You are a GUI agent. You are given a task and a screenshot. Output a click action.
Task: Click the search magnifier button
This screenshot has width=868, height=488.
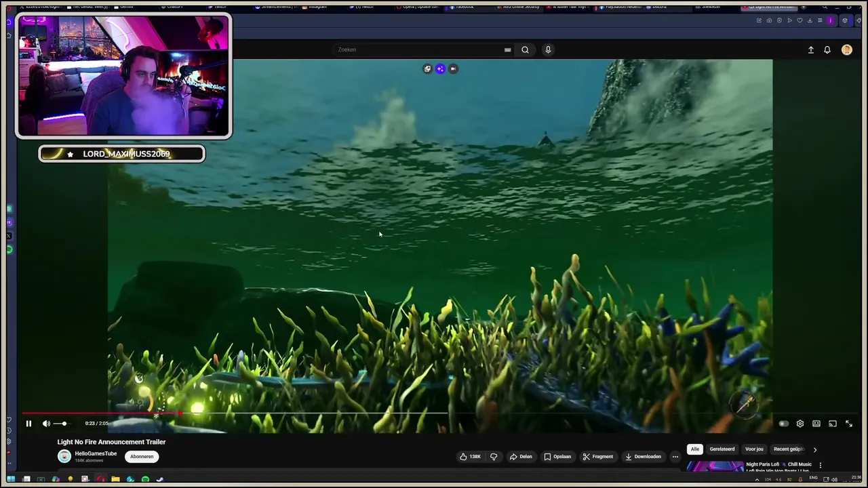point(525,49)
